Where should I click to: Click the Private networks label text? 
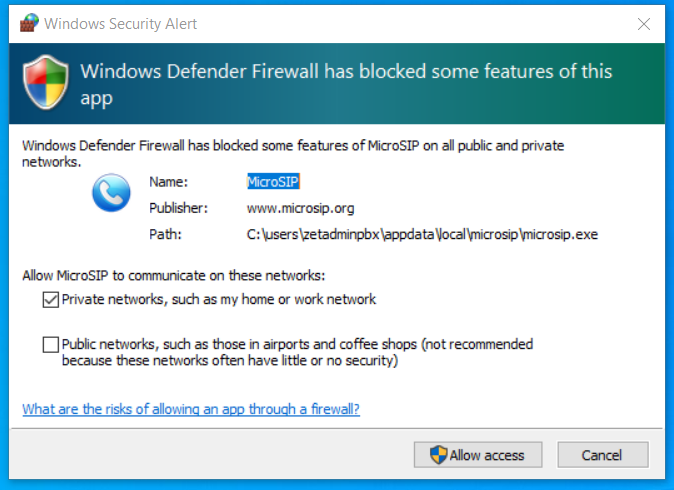pos(219,299)
